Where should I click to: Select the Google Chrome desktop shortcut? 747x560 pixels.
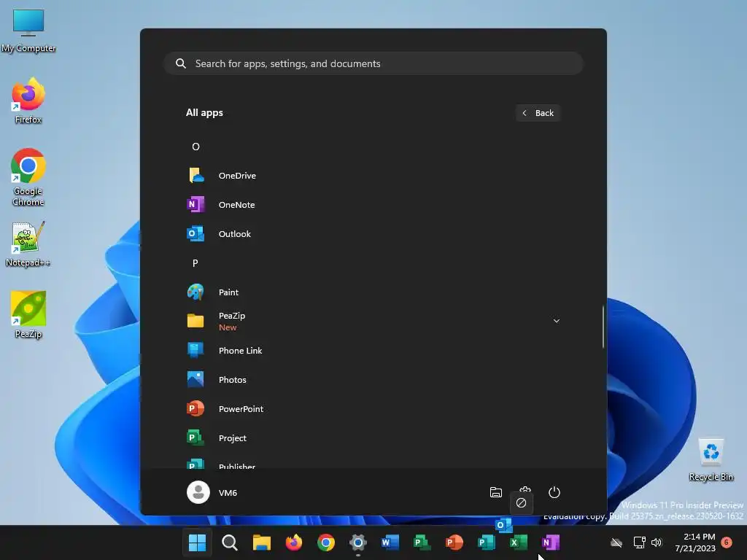click(x=28, y=177)
